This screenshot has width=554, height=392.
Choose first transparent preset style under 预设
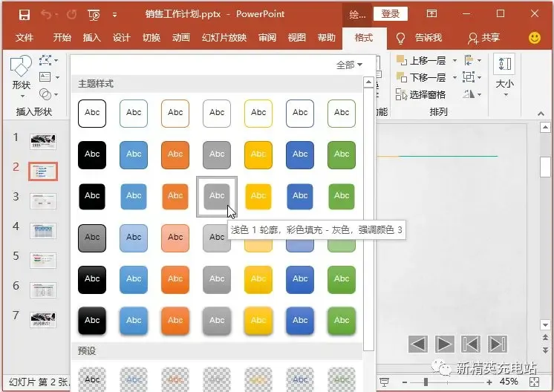click(x=92, y=379)
